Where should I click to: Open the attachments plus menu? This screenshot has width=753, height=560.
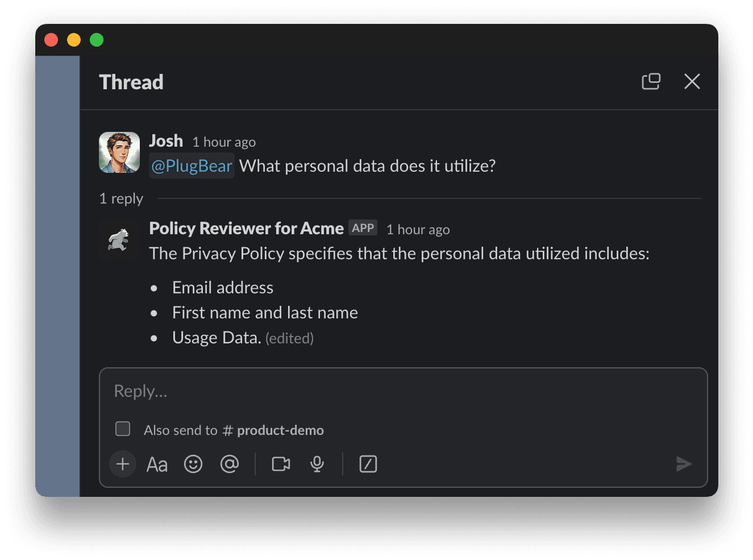coord(122,464)
